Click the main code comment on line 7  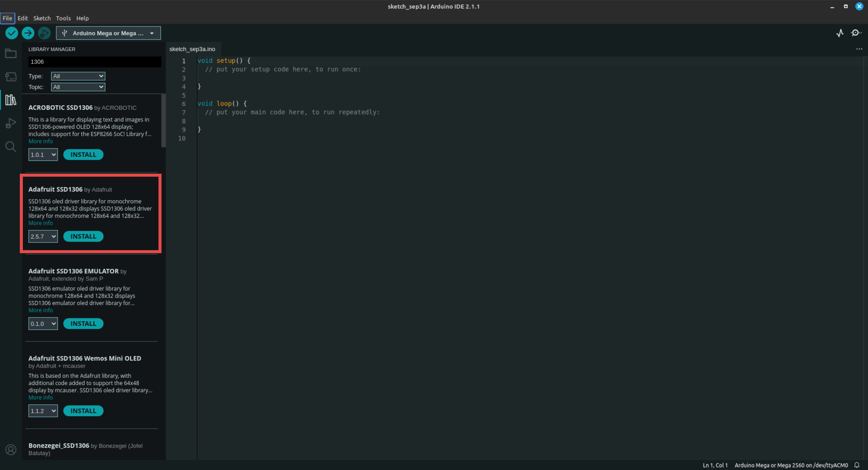pyautogui.click(x=293, y=112)
